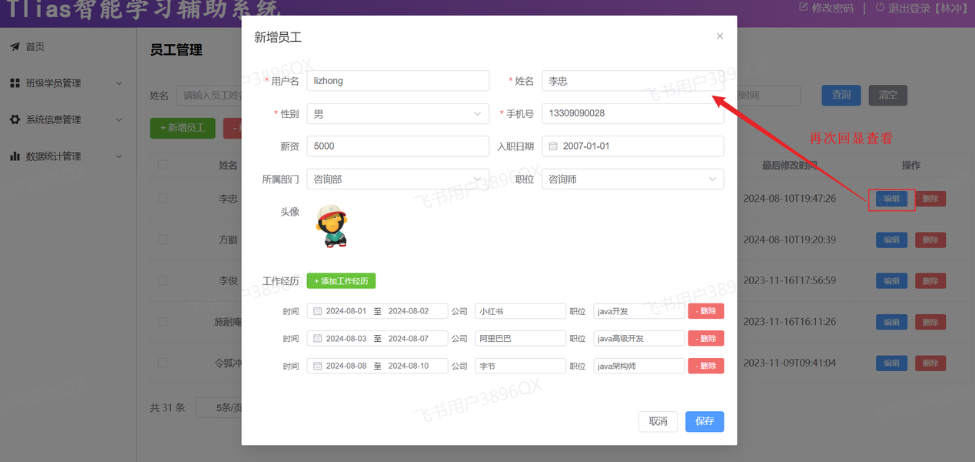Click 删除 for the 李忠 row
This screenshot has width=975, height=462.
click(930, 198)
